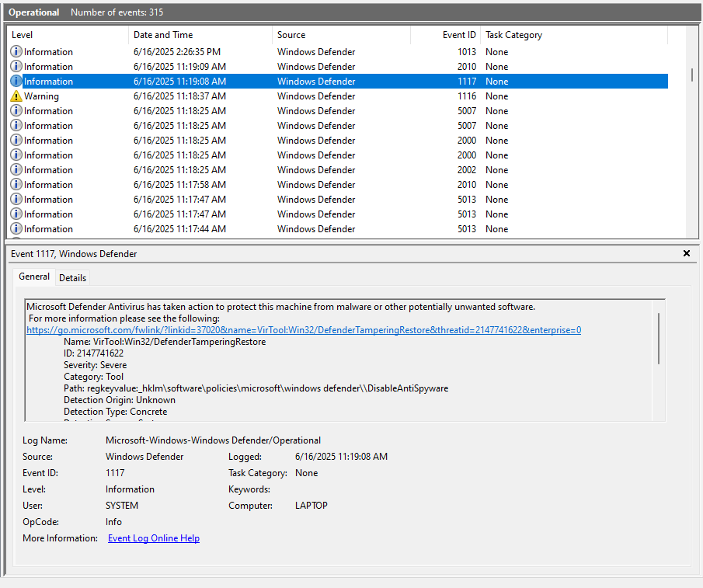Click the info icon of the 2:26:35 PM event
Screen dimensions: 703x588
point(16,51)
